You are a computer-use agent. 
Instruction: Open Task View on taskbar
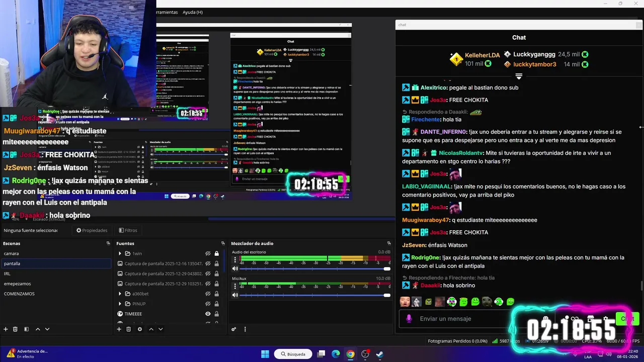tap(321, 354)
